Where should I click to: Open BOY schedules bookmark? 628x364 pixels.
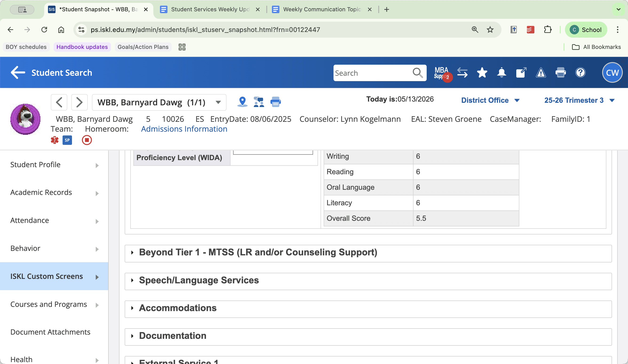point(26,47)
